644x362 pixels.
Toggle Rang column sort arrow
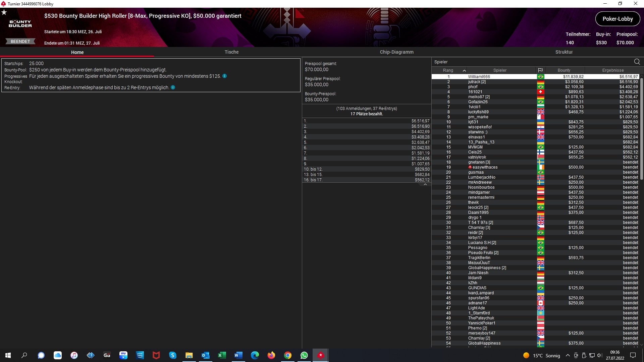[x=464, y=70]
